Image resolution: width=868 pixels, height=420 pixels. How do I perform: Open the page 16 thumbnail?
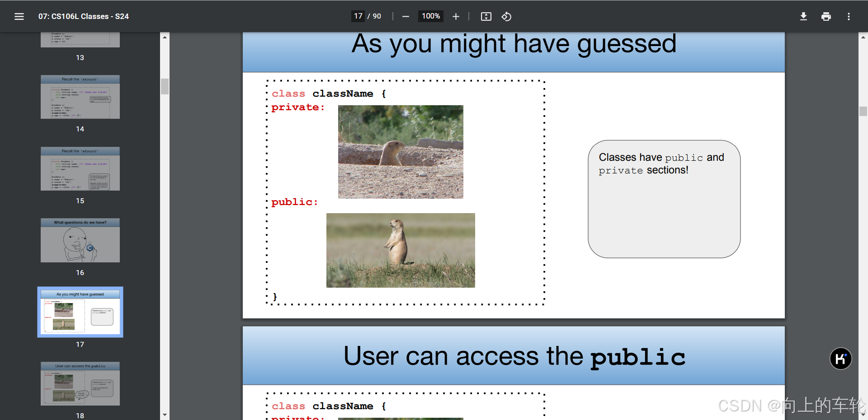[x=80, y=240]
